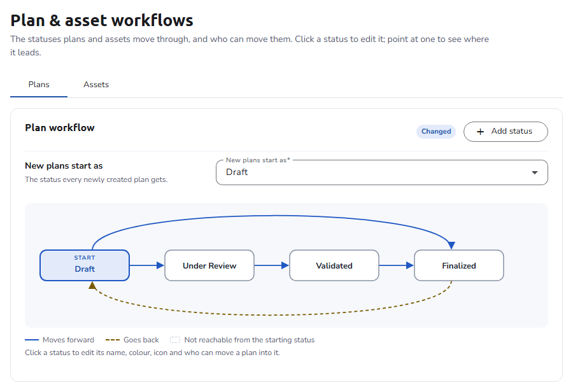
Task: Click 'The status every newly created plan gets.' text
Action: 96,179
